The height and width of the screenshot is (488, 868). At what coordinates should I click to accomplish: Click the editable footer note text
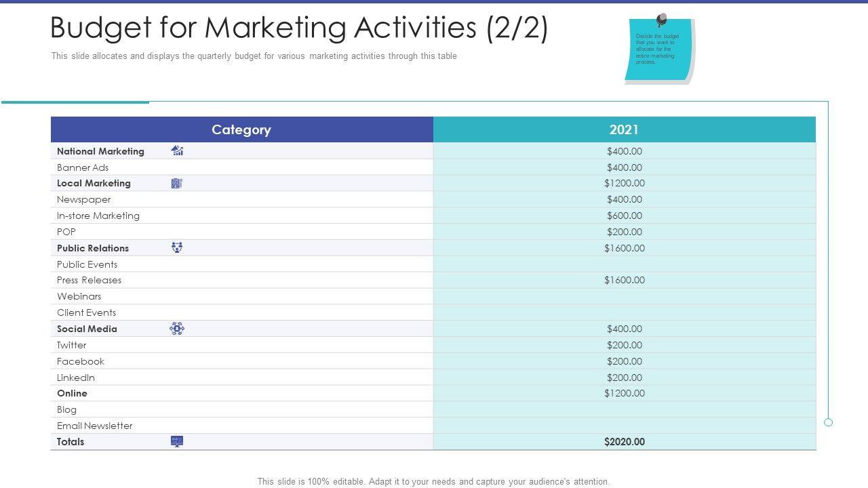433,481
